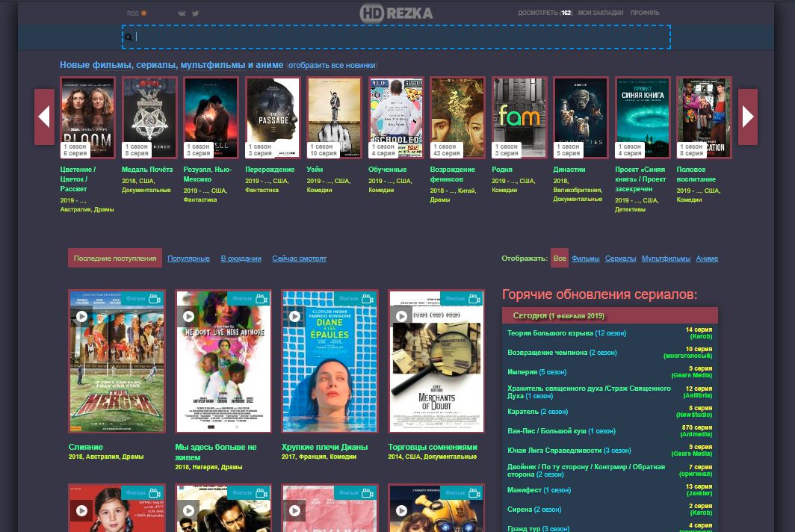Open Мои закладки in header
Viewport: 795px width, 532px height.
point(601,13)
